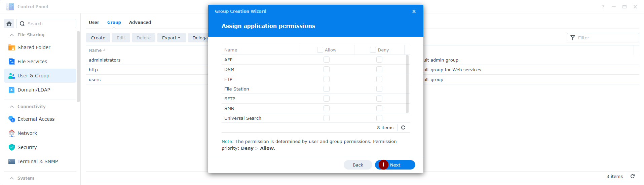Refresh the application permissions list
The width and height of the screenshot is (644, 185).
point(403,127)
